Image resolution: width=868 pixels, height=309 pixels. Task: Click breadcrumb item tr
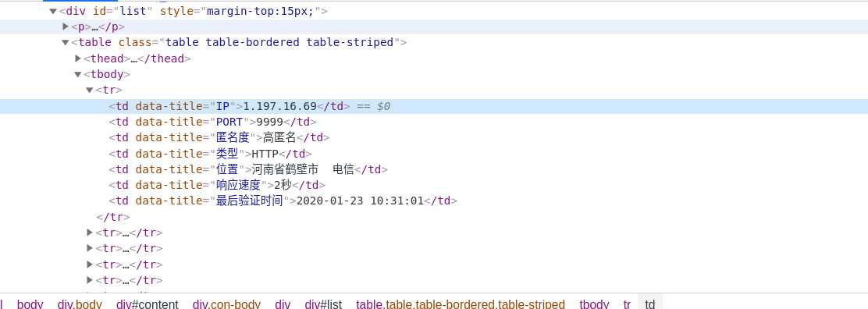coord(627,304)
